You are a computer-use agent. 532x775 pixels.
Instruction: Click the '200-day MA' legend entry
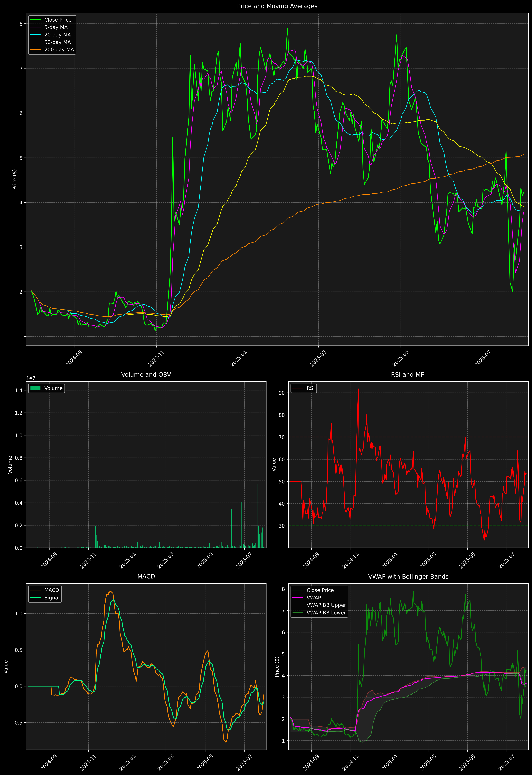[x=52, y=50]
